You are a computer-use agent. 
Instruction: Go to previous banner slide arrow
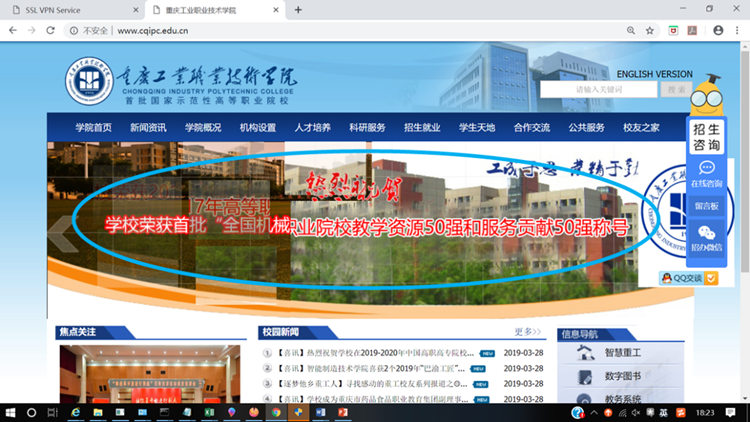(x=62, y=233)
